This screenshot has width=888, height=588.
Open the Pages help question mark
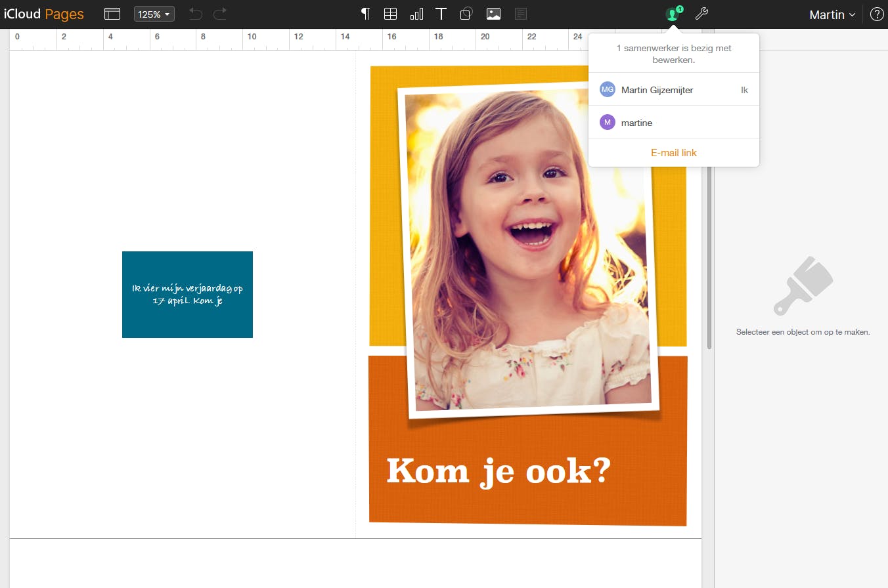[877, 13]
